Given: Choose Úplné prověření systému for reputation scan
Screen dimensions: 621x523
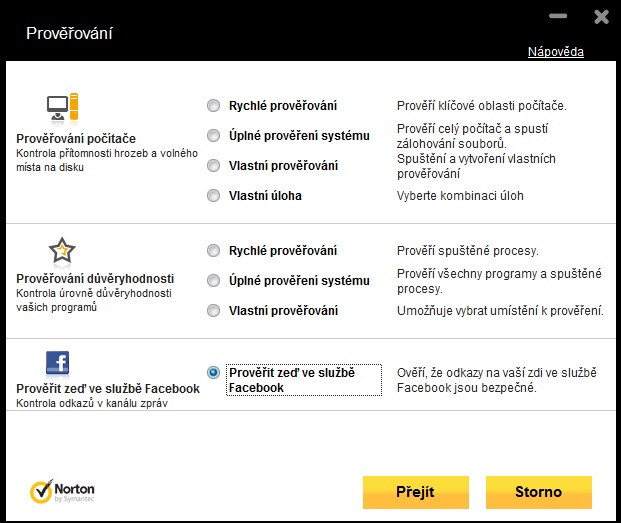Looking at the screenshot, I should (213, 280).
